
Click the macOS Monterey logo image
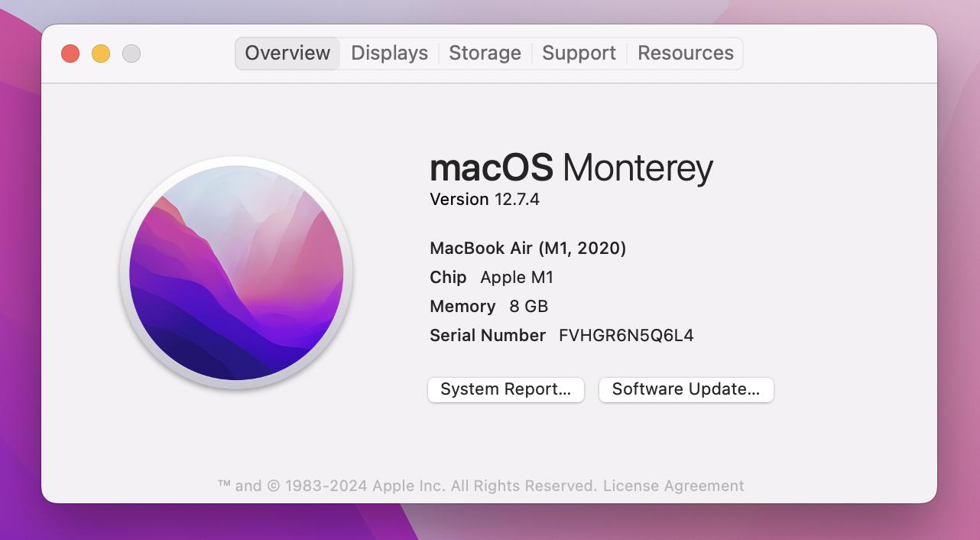tap(236, 273)
